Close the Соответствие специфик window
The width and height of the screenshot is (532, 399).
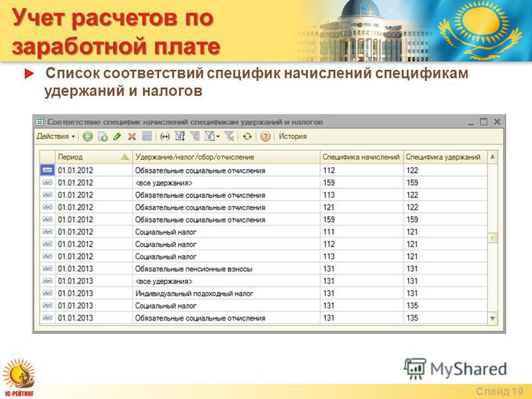[497, 122]
